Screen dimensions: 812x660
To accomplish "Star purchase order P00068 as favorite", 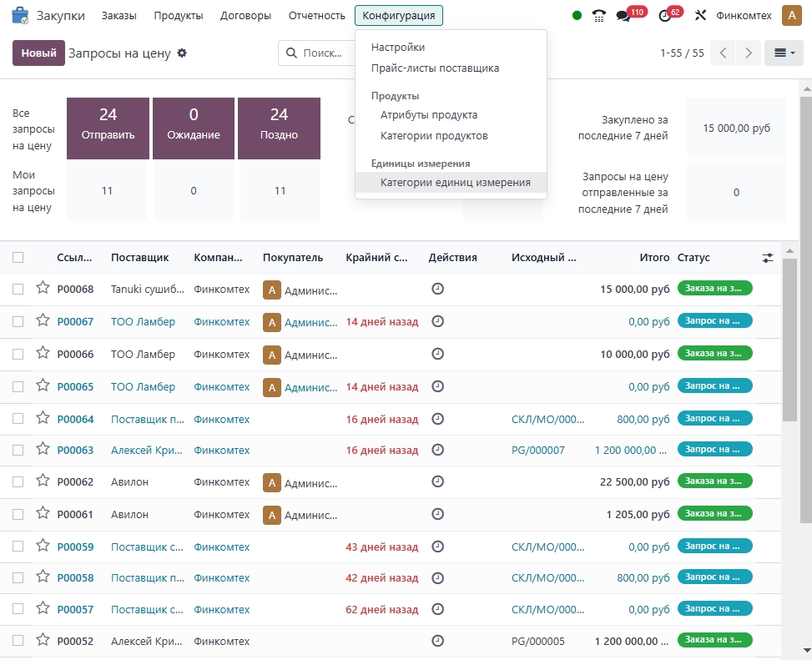I will pyautogui.click(x=43, y=289).
